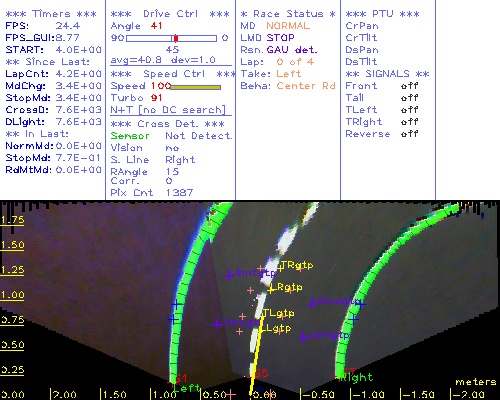Click the Drive Ctrl section header
This screenshot has height=400, width=500.
[x=170, y=14]
